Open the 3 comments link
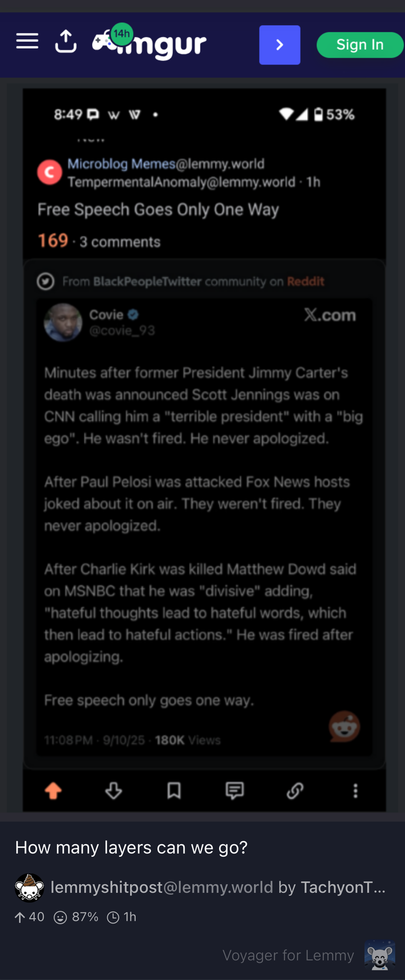Viewport: 405px width, 980px height. click(x=120, y=242)
